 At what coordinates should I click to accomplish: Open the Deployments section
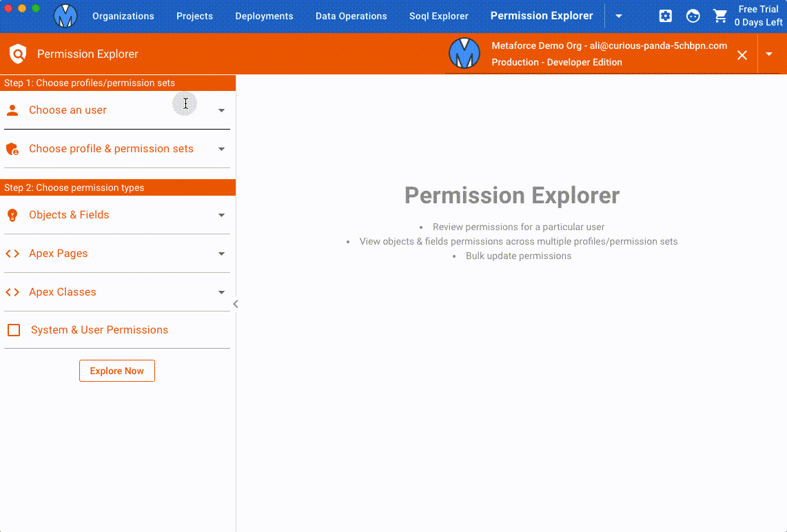pyautogui.click(x=264, y=16)
